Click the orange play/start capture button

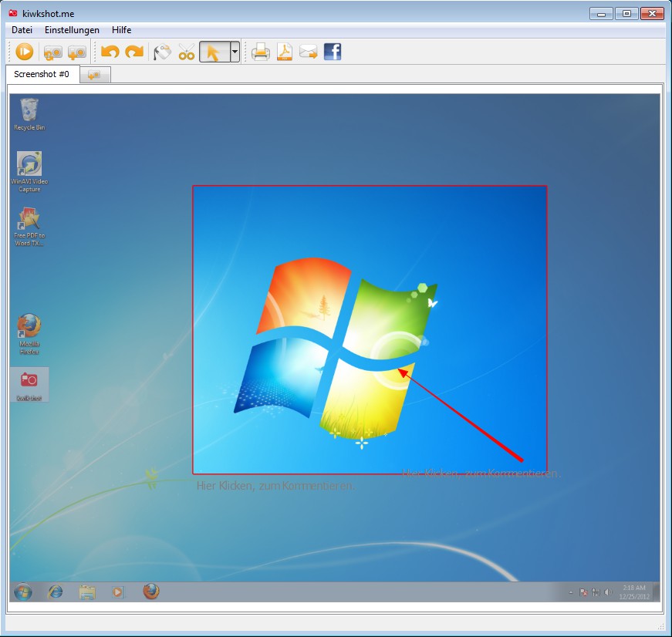[25, 52]
